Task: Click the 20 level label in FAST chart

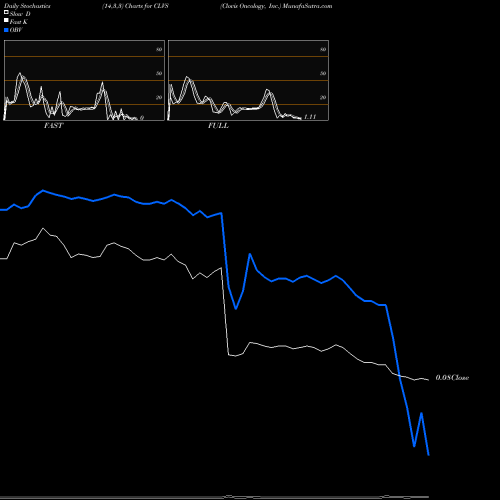Action: point(159,97)
